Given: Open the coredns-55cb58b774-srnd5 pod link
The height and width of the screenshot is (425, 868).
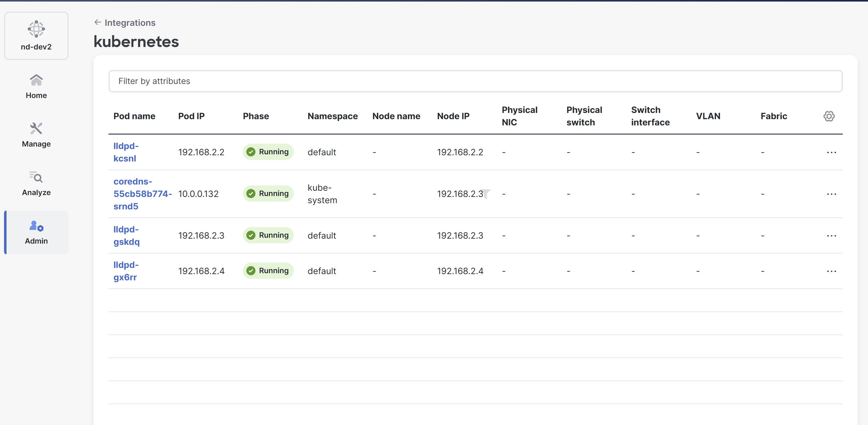Looking at the screenshot, I should coord(142,194).
